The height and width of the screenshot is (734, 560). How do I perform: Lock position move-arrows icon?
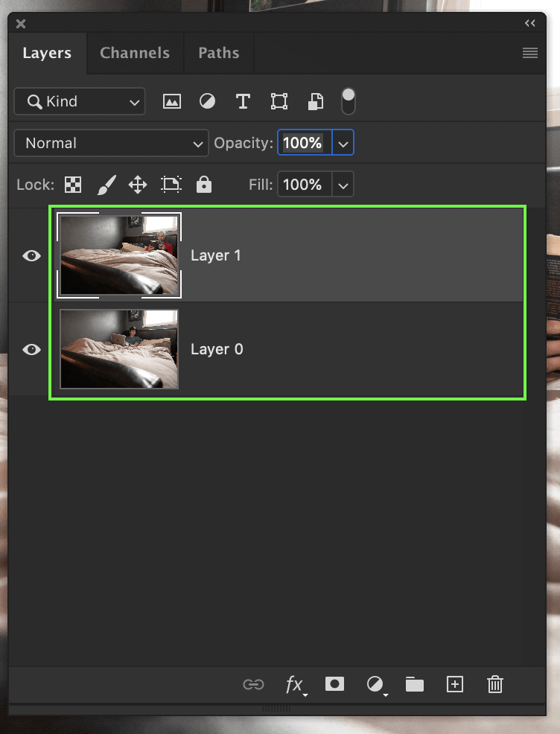[x=138, y=185]
